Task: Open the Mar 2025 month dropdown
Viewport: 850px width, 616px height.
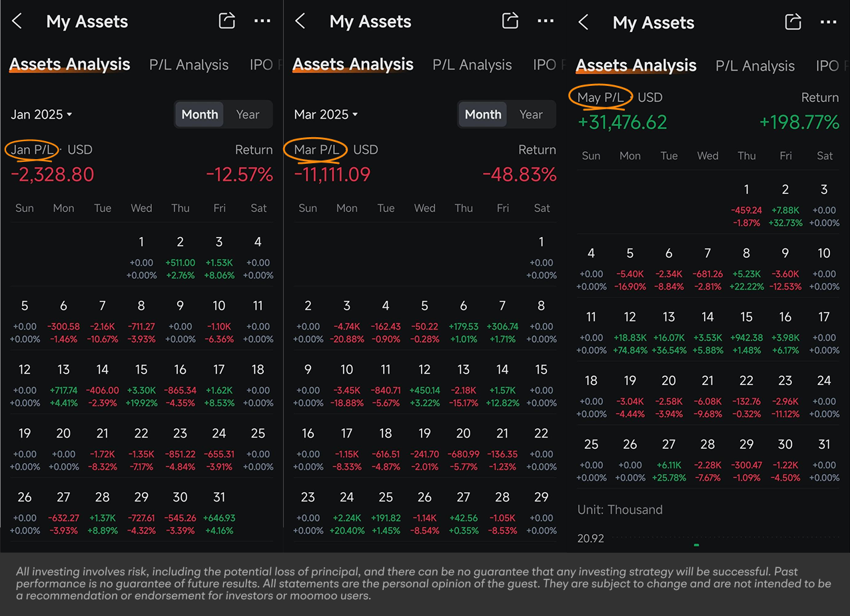Action: [326, 115]
